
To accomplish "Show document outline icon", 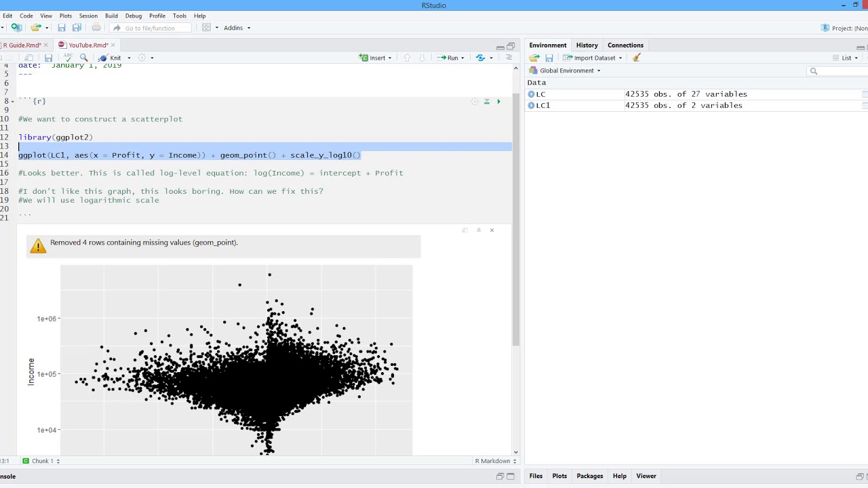I will click(509, 58).
